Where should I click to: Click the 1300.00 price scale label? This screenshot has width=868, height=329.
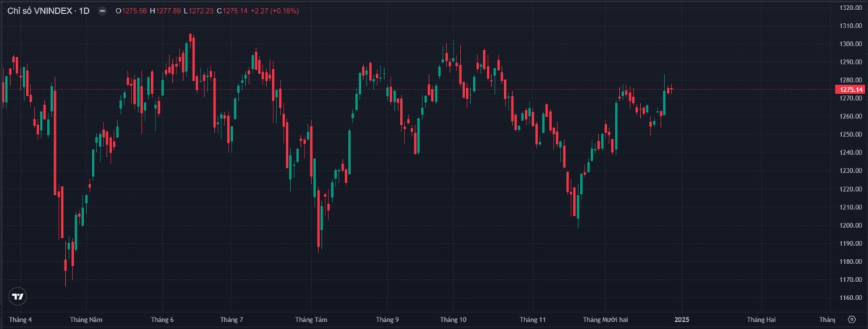850,43
